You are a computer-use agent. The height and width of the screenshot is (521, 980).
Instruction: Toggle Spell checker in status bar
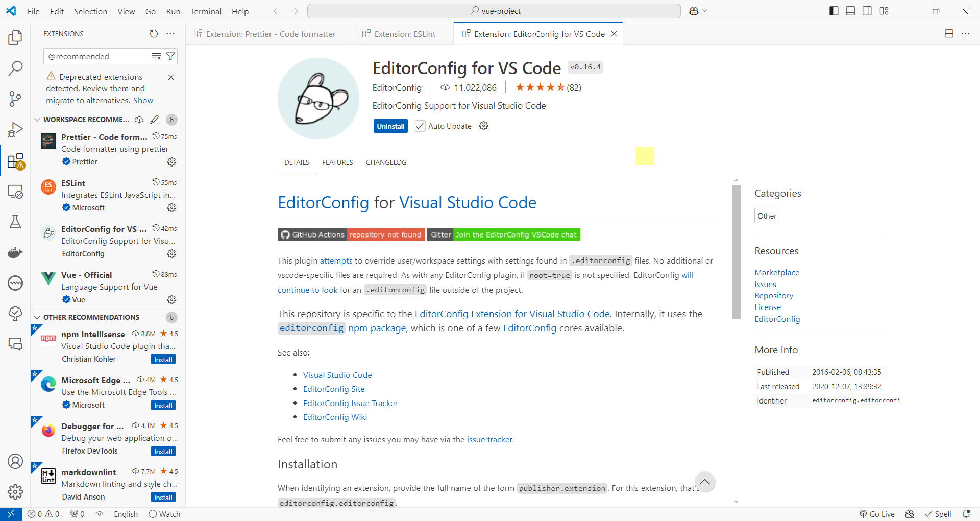coord(938,514)
